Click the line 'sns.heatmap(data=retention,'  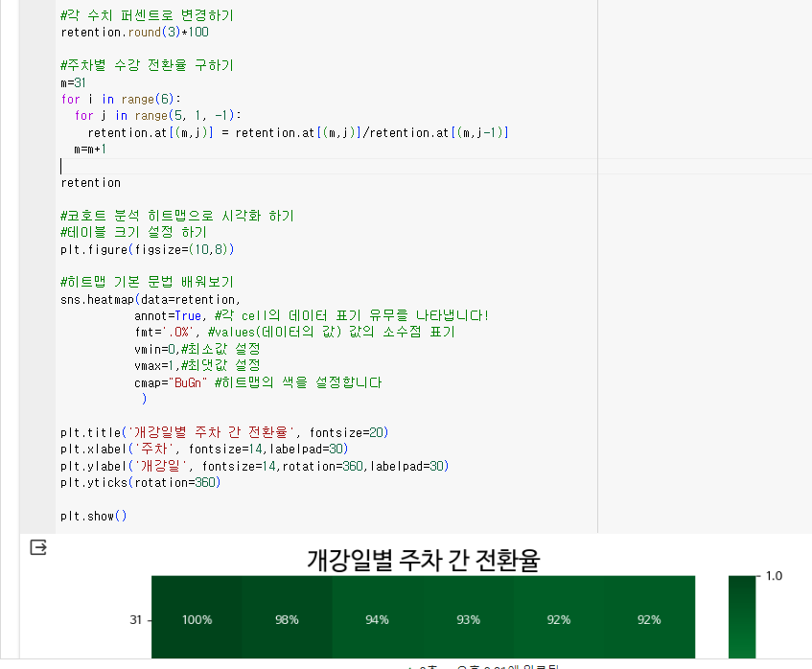point(151,299)
